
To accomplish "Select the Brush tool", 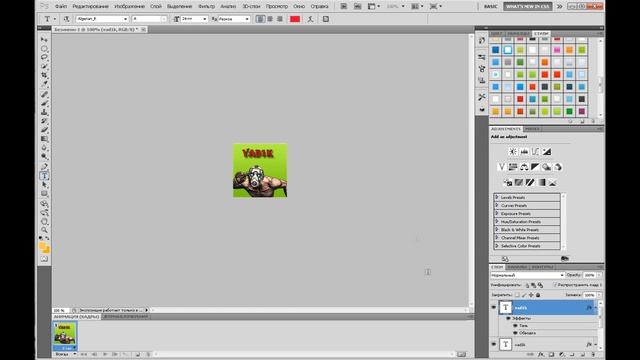I will coord(44,103).
